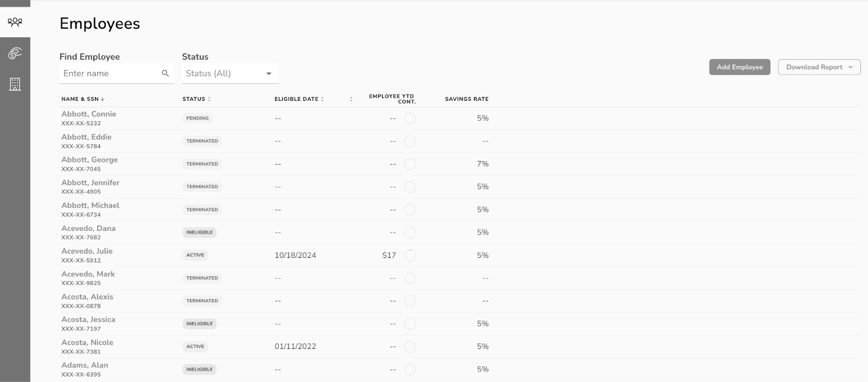Open the company building sidebar icon
Image resolution: width=868 pixels, height=382 pixels.
pos(15,84)
